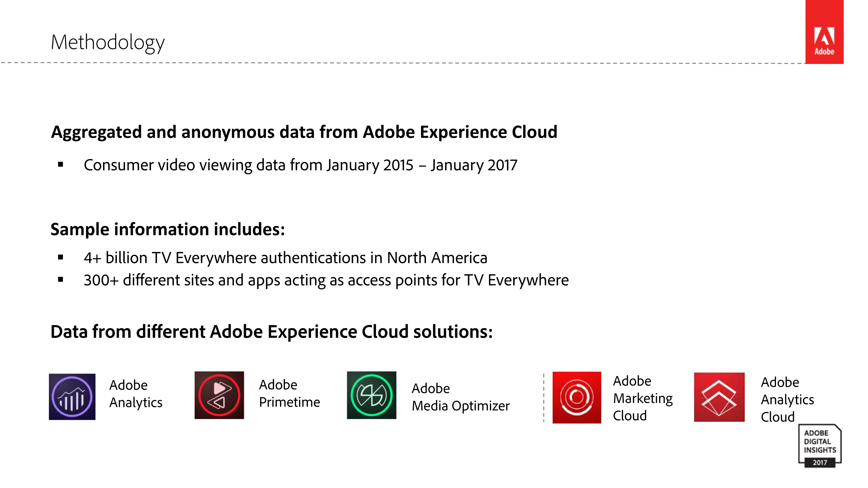The image size is (868, 488).
Task: Select the 'Adobe Primetime' text label
Action: (289, 393)
